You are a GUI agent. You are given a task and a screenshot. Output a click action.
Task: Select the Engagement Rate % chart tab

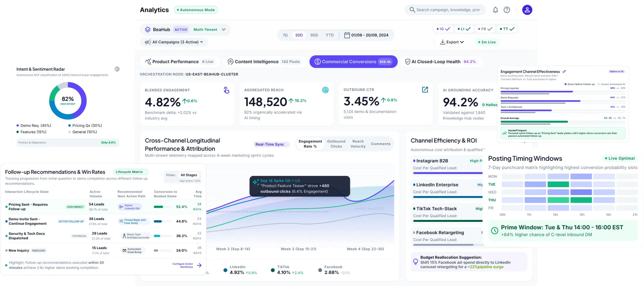pyautogui.click(x=310, y=144)
